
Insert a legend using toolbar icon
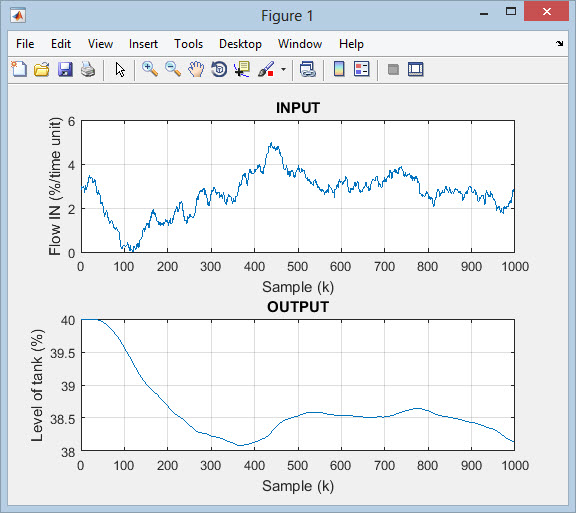click(x=361, y=69)
